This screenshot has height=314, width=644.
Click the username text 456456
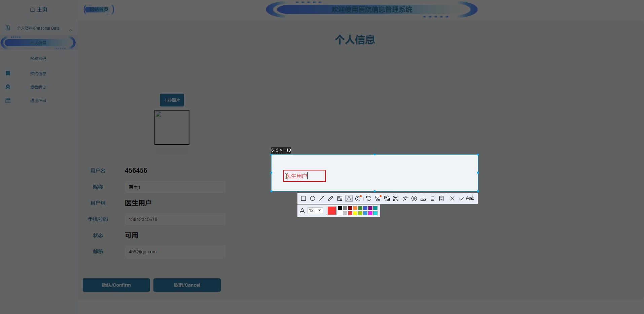136,170
